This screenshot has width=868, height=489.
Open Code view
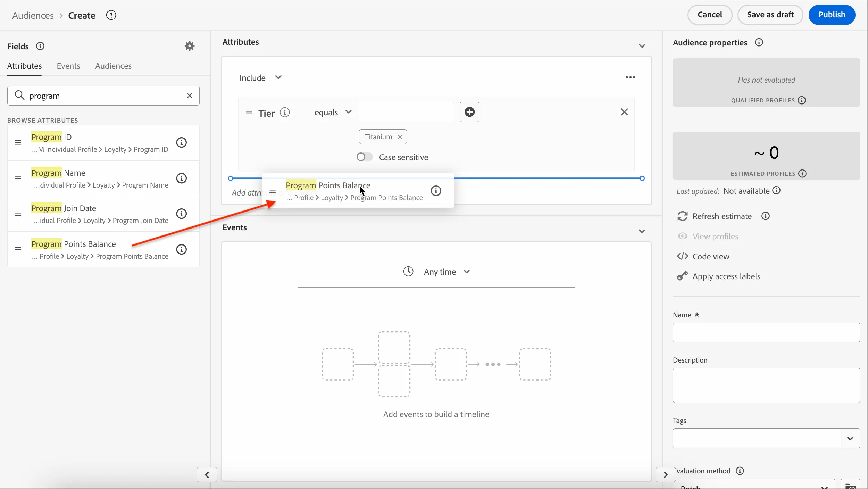click(x=703, y=257)
